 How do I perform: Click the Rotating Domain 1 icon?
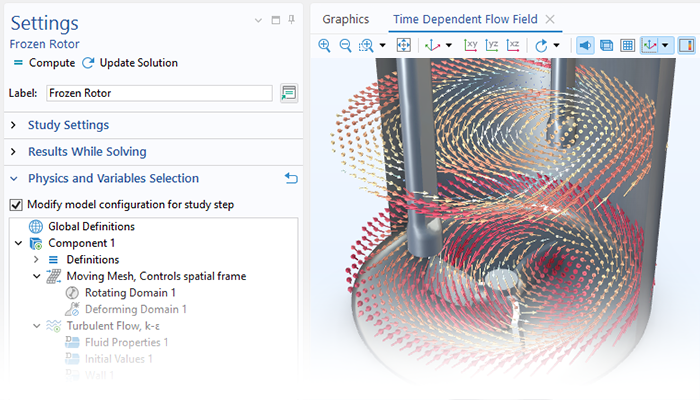click(72, 293)
